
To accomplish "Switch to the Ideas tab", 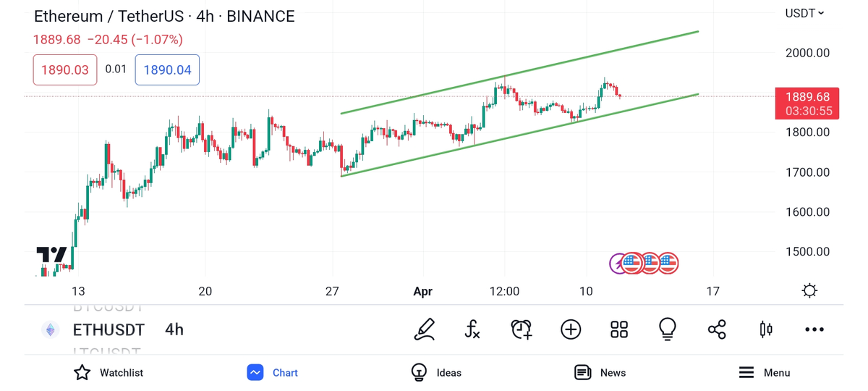I will pos(436,372).
